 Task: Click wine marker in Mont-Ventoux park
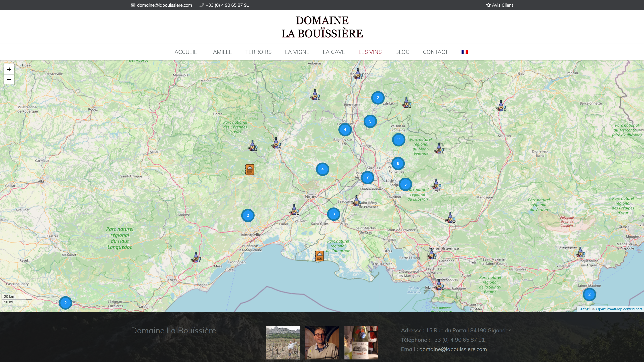point(439,148)
